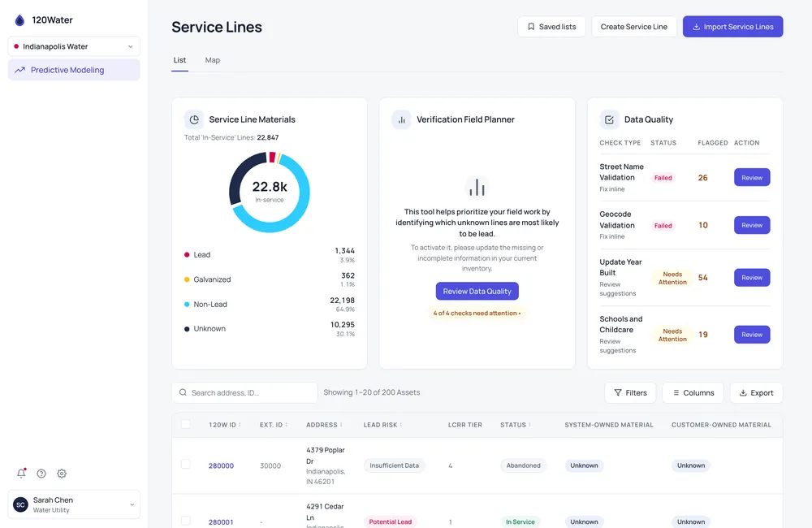Click the LCRR TIER column header
812x528 pixels.
pos(465,425)
